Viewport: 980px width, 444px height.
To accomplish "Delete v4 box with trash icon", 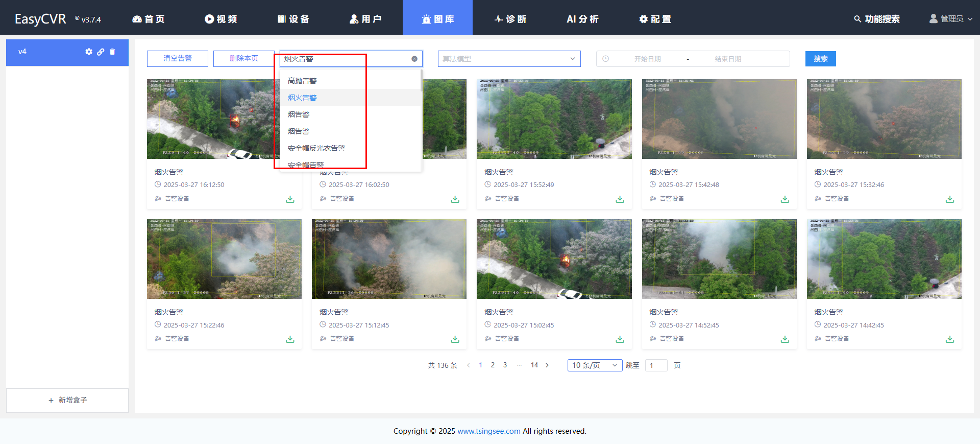I will click(x=112, y=52).
